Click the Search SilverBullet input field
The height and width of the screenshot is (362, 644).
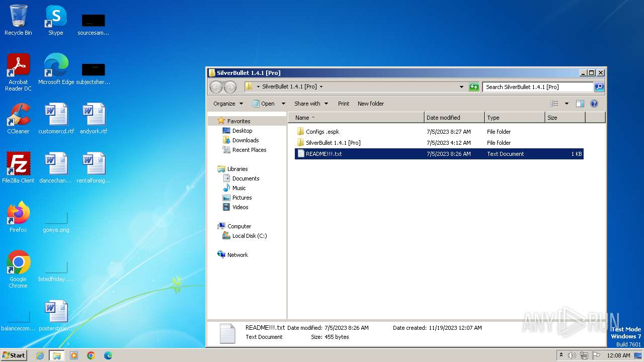tap(536, 87)
